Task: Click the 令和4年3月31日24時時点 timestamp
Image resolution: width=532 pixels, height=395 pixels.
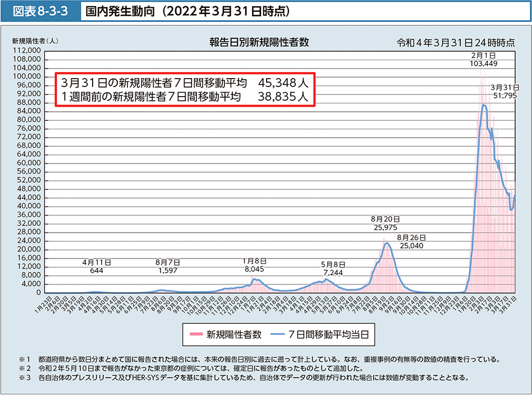Action: pyautogui.click(x=455, y=43)
